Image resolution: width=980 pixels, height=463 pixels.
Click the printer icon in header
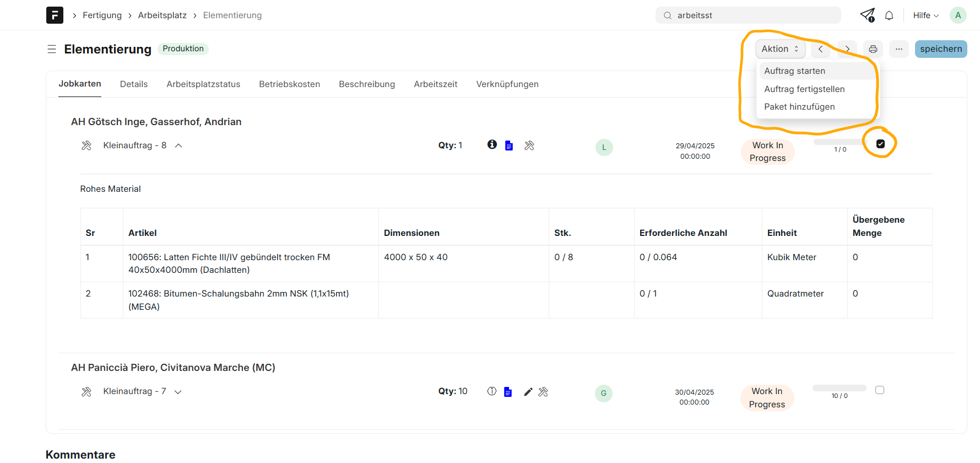873,49
